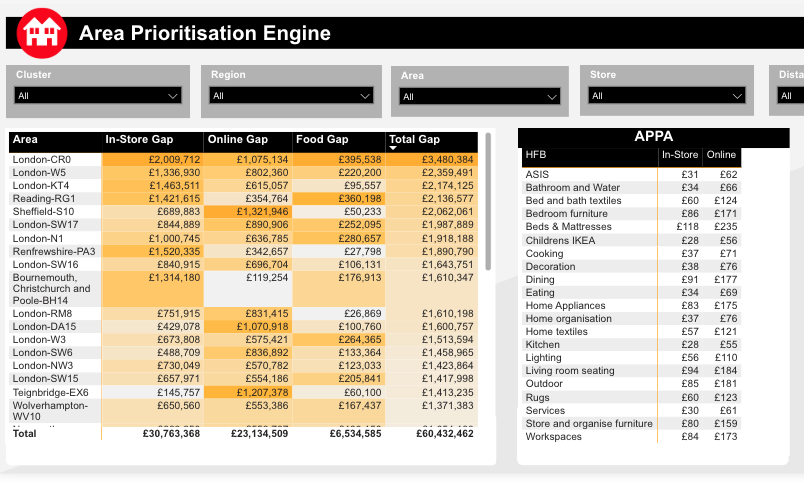804x483 pixels.
Task: Sort by Online Gap column header
Action: [248, 142]
